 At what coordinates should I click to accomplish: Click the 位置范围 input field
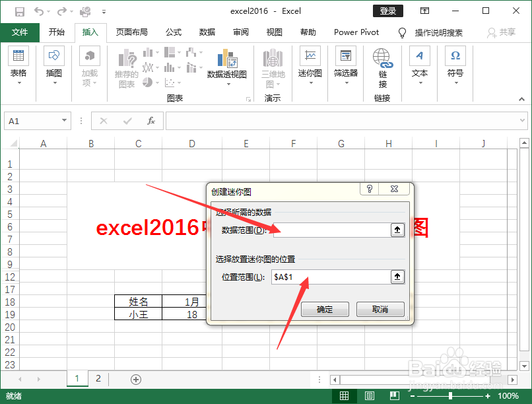tap(331, 277)
